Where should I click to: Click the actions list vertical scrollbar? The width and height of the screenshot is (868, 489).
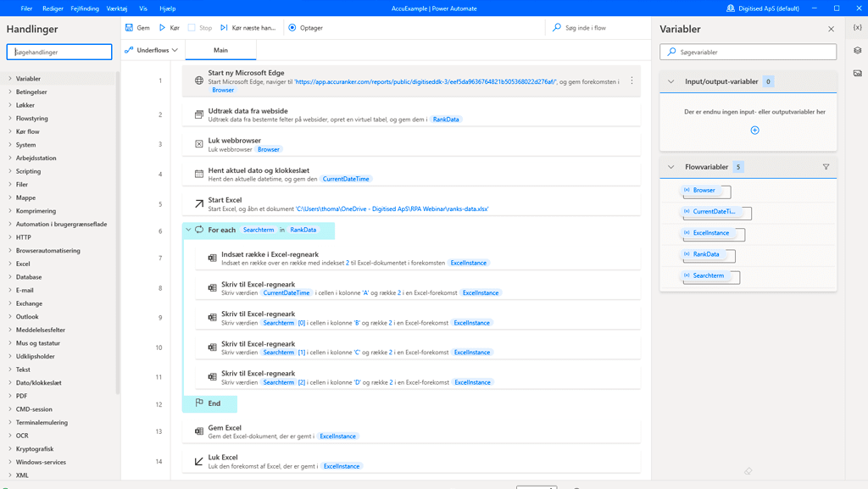[117, 232]
